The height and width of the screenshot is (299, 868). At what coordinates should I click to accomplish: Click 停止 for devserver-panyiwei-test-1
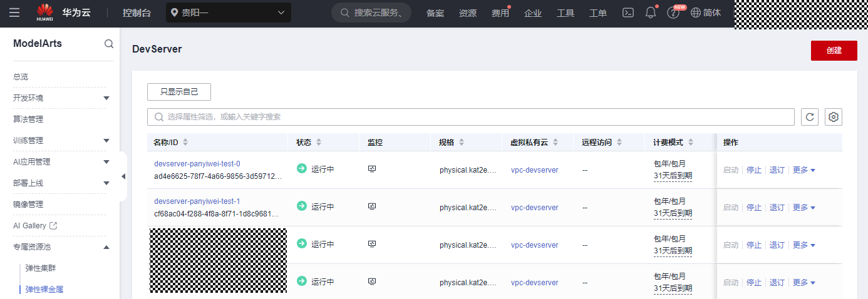tap(754, 208)
